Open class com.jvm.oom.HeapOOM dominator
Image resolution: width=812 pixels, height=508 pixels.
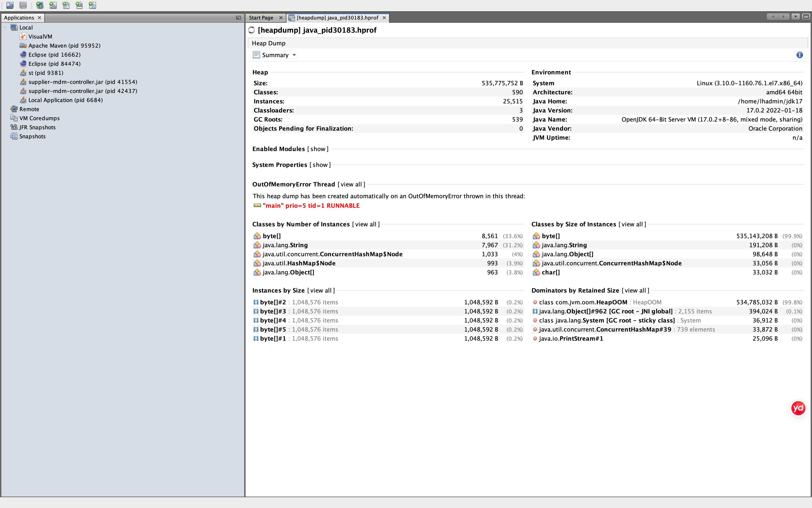(583, 302)
